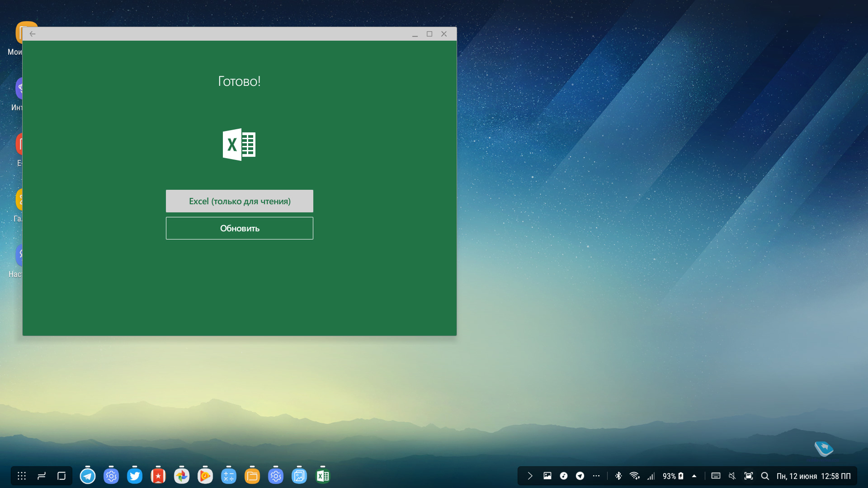
Task: Click the date Пн, 12 июня
Action: click(797, 476)
